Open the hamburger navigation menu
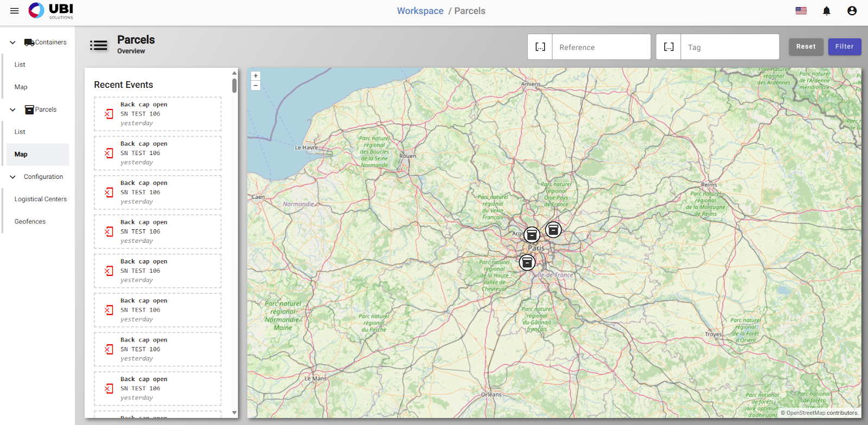 tap(15, 11)
